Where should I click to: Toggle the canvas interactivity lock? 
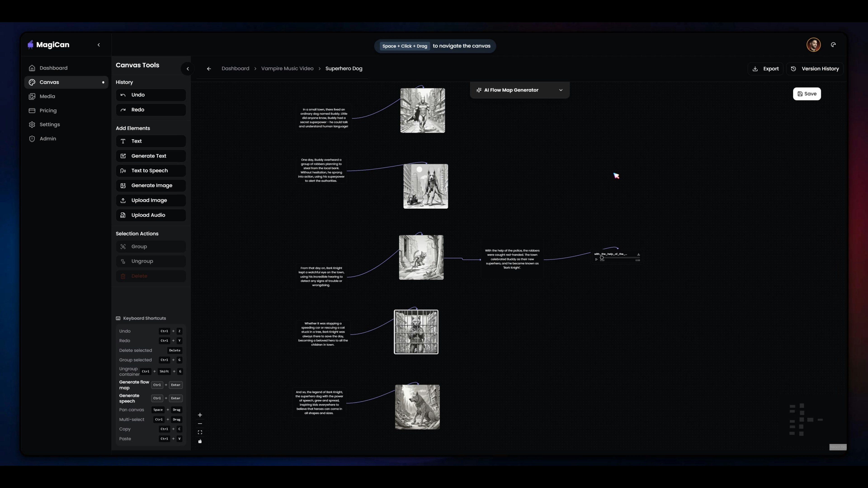(200, 441)
